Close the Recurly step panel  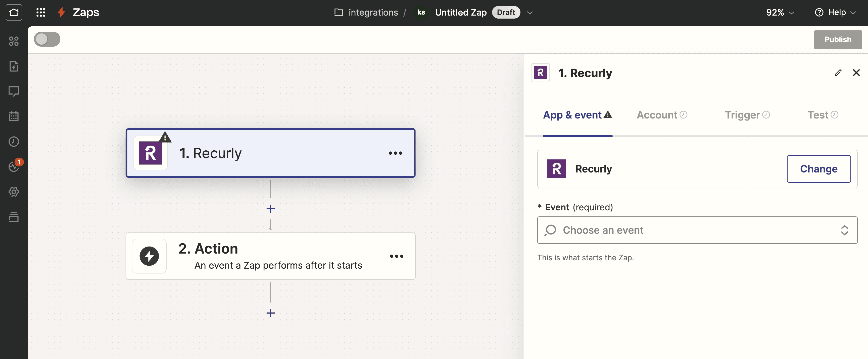tap(856, 73)
